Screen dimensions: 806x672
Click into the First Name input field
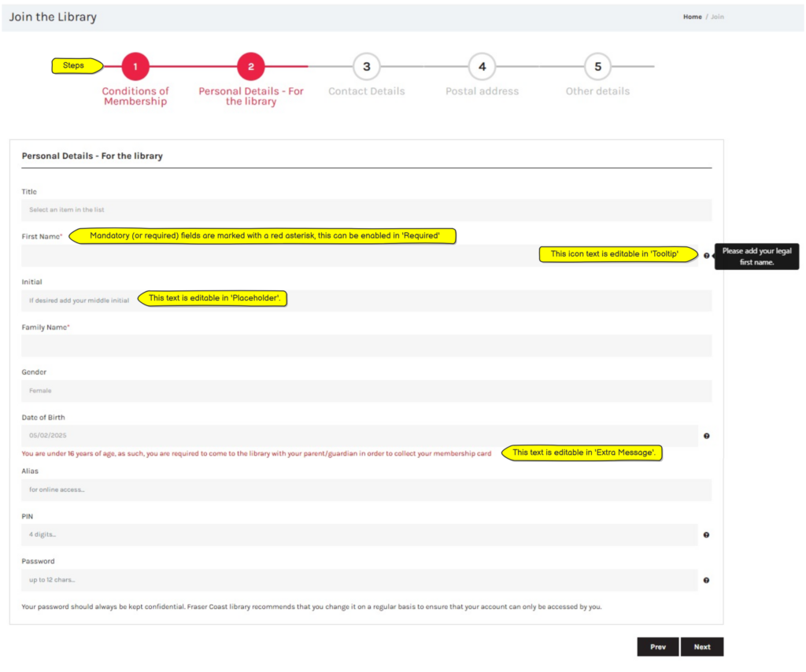(275, 256)
